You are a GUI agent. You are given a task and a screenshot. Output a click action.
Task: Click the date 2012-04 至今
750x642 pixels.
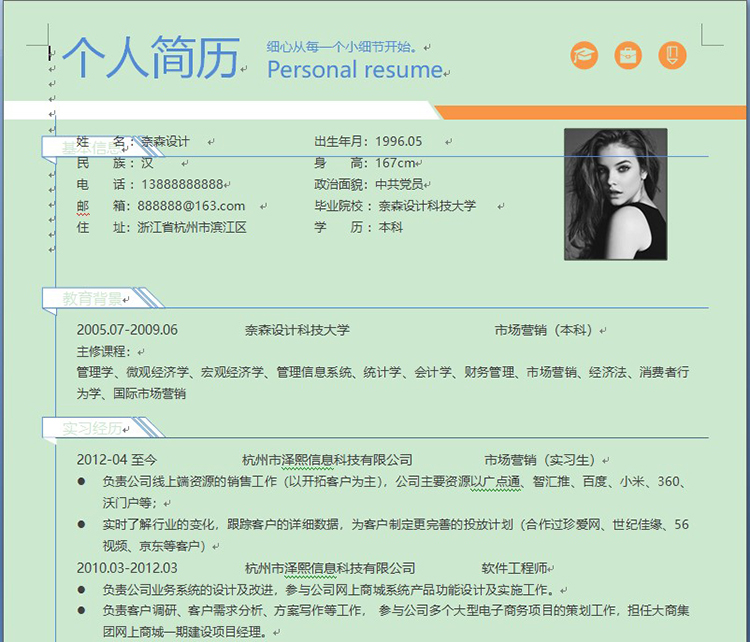pos(117,460)
